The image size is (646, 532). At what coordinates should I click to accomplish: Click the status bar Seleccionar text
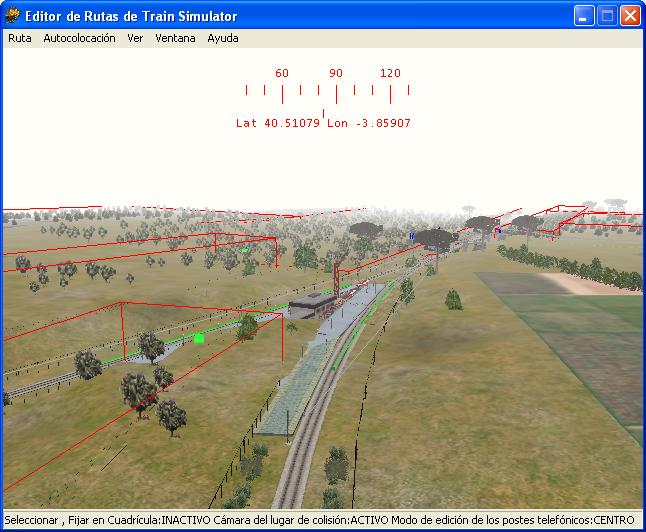(32, 521)
